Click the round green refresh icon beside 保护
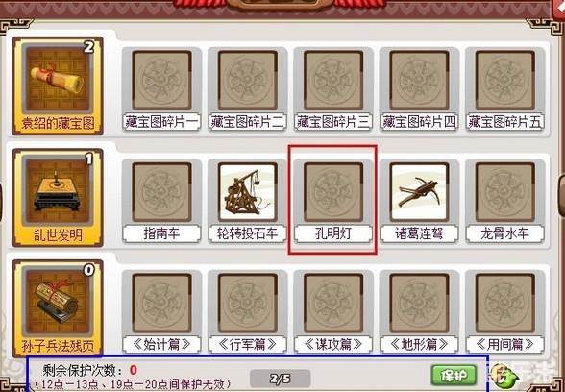The image size is (565, 392). (x=504, y=377)
